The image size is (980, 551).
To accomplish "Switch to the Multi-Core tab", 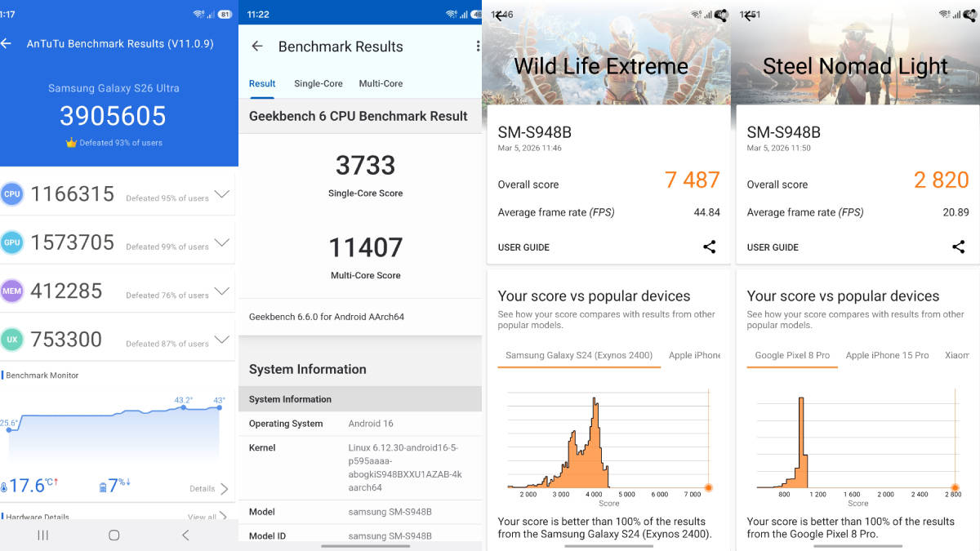I will pos(381,83).
